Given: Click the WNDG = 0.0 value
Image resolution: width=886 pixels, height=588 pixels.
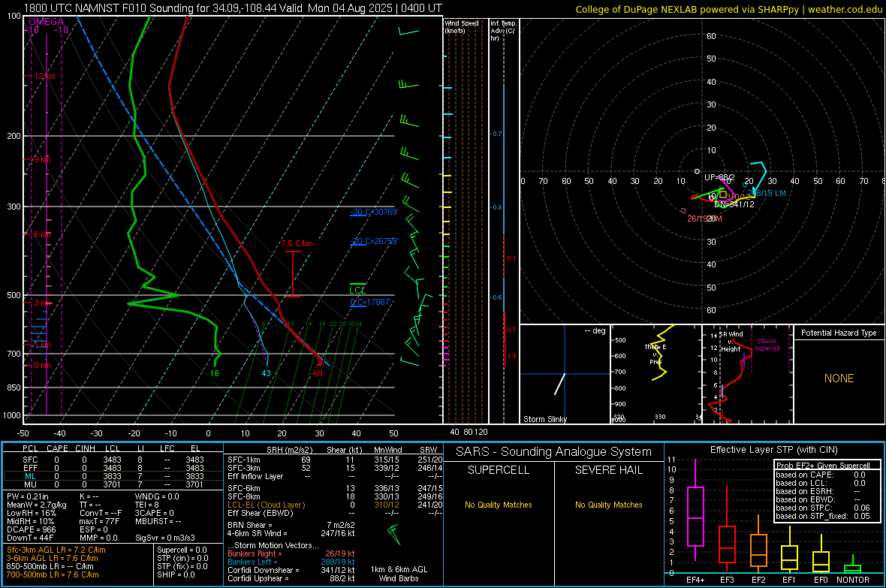Looking at the screenshot, I should pyautogui.click(x=157, y=496).
